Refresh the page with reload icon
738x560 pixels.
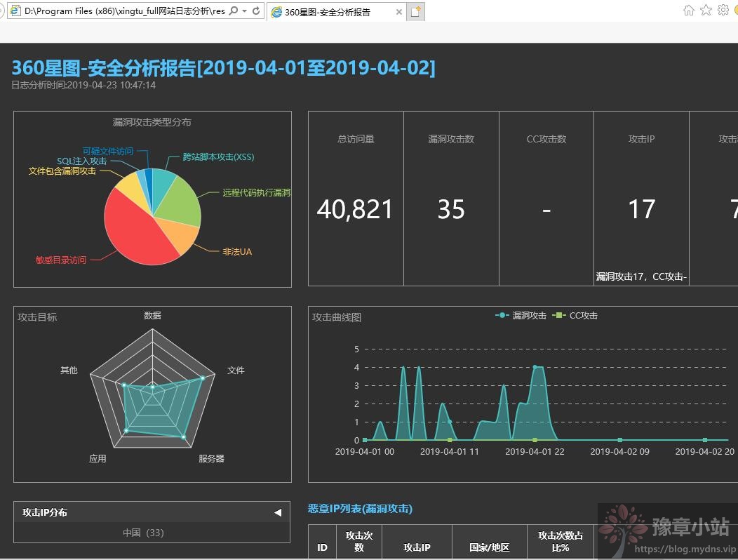(256, 11)
